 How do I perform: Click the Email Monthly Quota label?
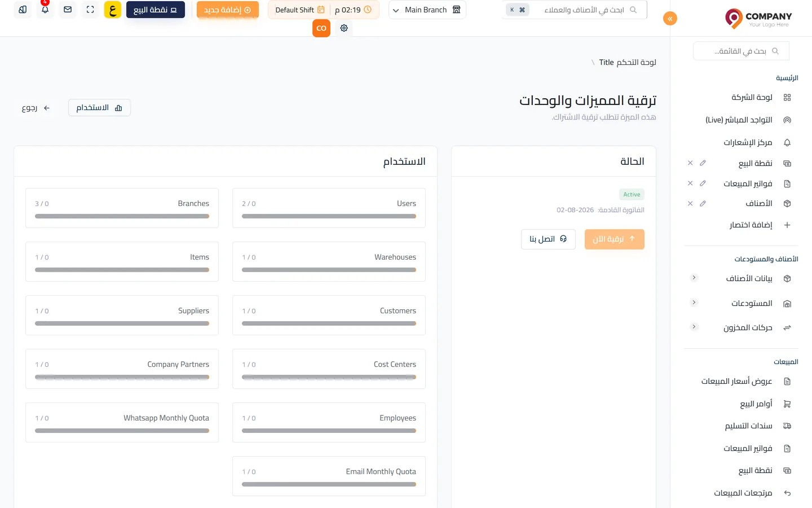pos(381,471)
